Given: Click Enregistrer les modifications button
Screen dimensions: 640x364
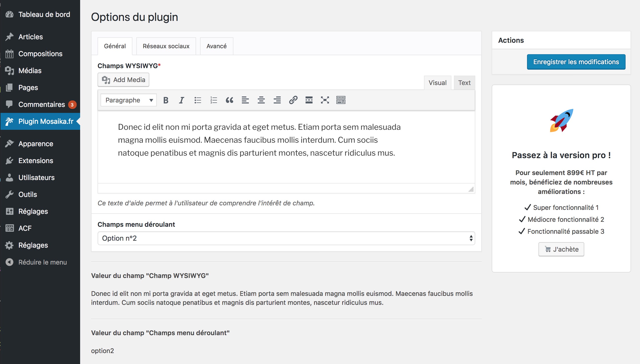Looking at the screenshot, I should point(576,62).
